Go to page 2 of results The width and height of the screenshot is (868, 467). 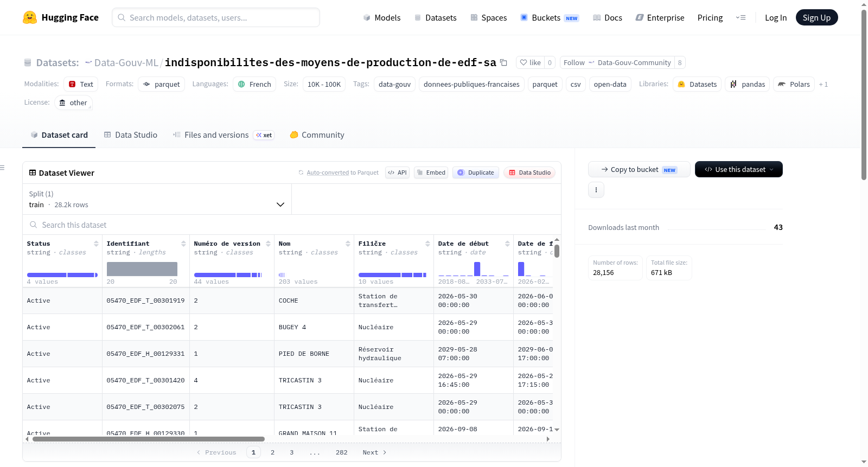[x=272, y=452]
